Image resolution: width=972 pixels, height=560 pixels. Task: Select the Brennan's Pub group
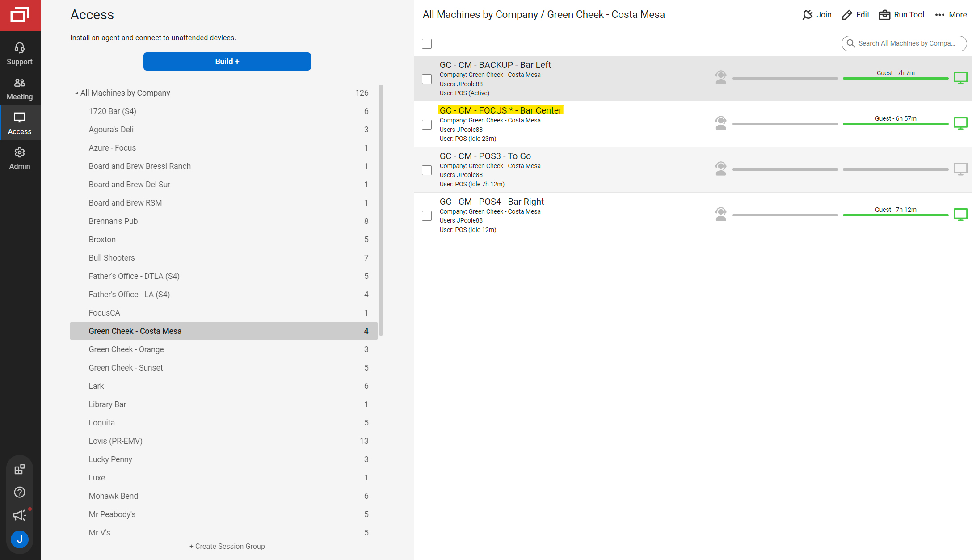[224, 221]
